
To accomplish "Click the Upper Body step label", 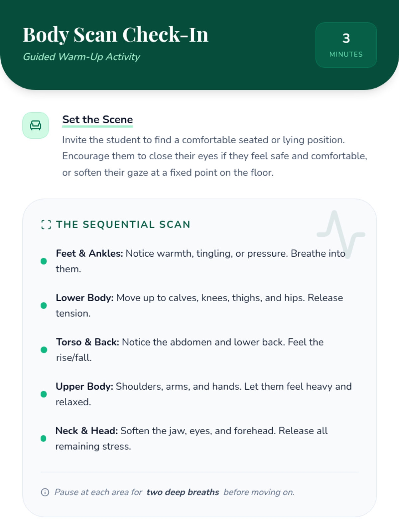I will [x=84, y=386].
